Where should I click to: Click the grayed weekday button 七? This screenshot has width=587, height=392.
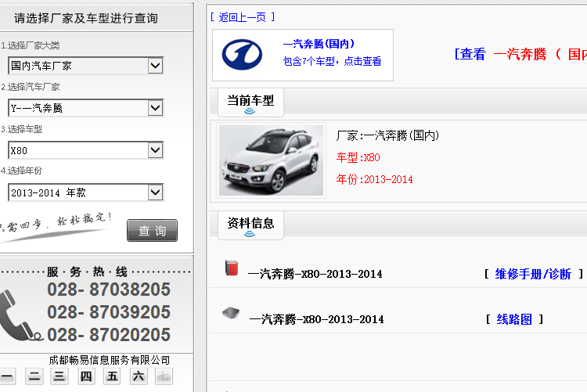[x=164, y=376]
